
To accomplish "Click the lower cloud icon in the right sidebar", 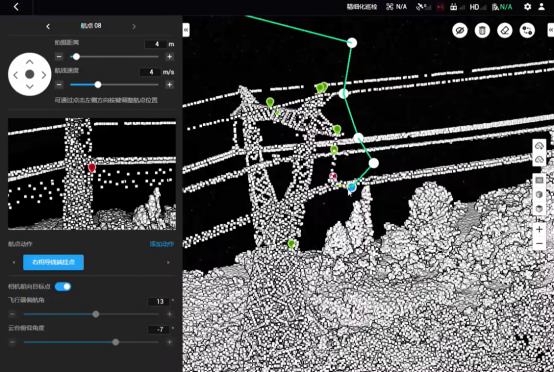I will pyautogui.click(x=539, y=160).
